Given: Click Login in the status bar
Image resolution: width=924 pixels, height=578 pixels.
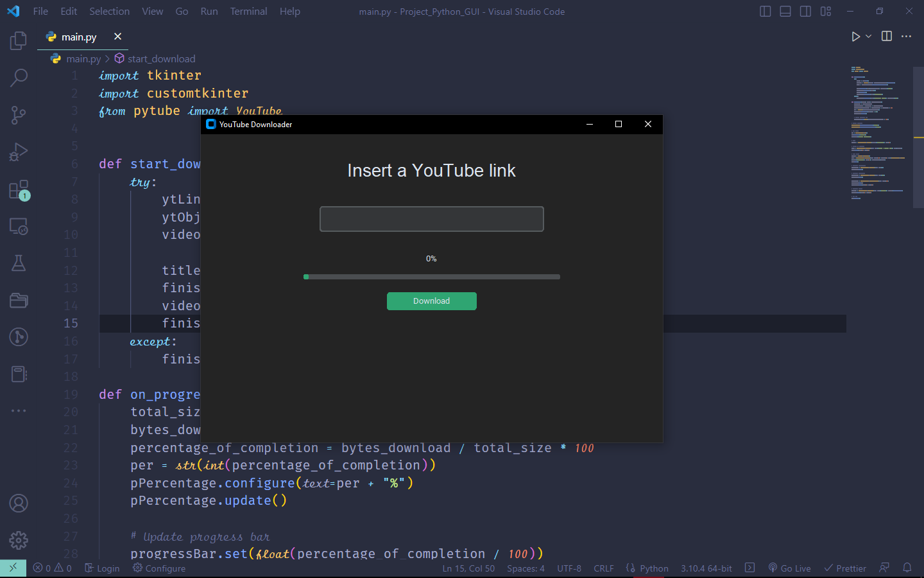Looking at the screenshot, I should click(103, 568).
